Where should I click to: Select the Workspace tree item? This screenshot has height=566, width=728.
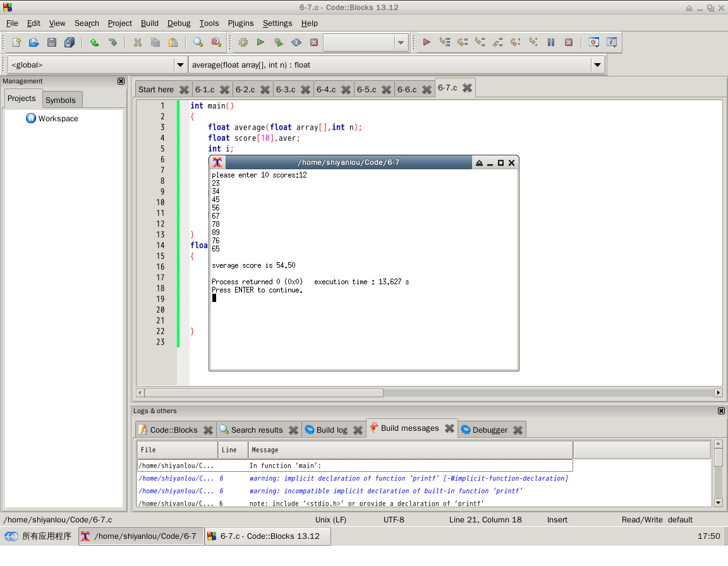(58, 119)
